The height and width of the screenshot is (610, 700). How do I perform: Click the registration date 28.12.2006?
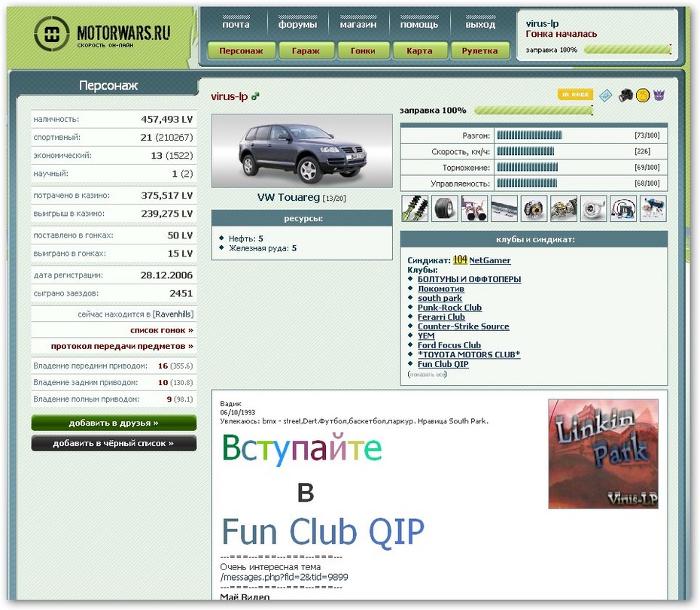click(166, 275)
